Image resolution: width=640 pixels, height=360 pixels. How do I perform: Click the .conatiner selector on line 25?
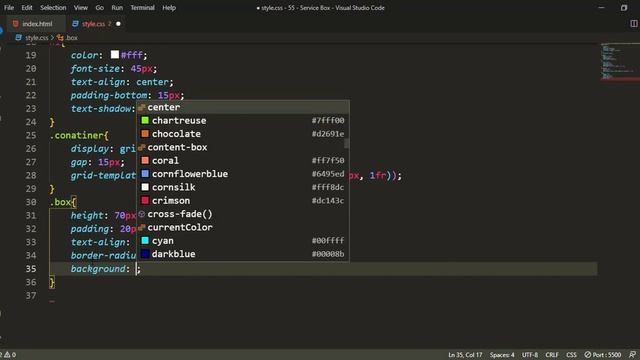pos(77,135)
